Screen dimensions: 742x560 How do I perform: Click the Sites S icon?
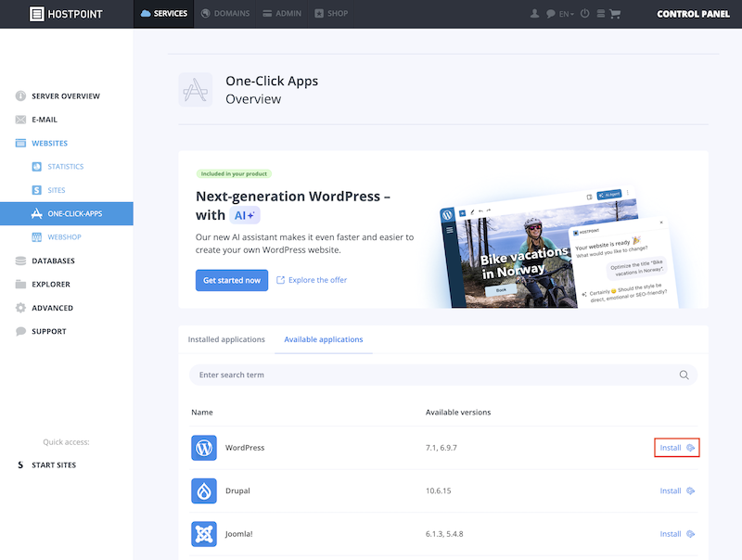36,190
